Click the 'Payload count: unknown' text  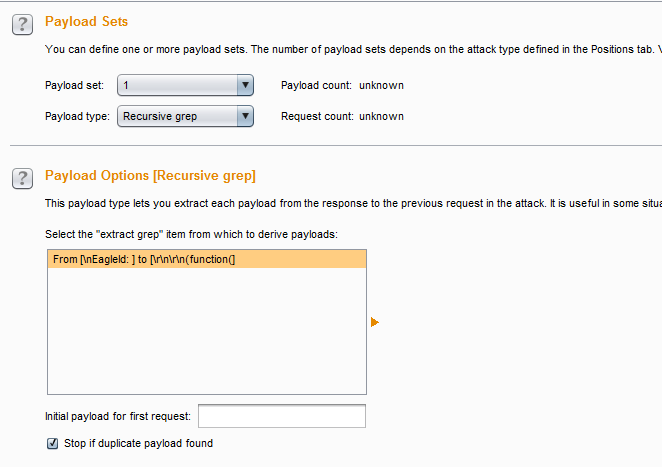342,86
